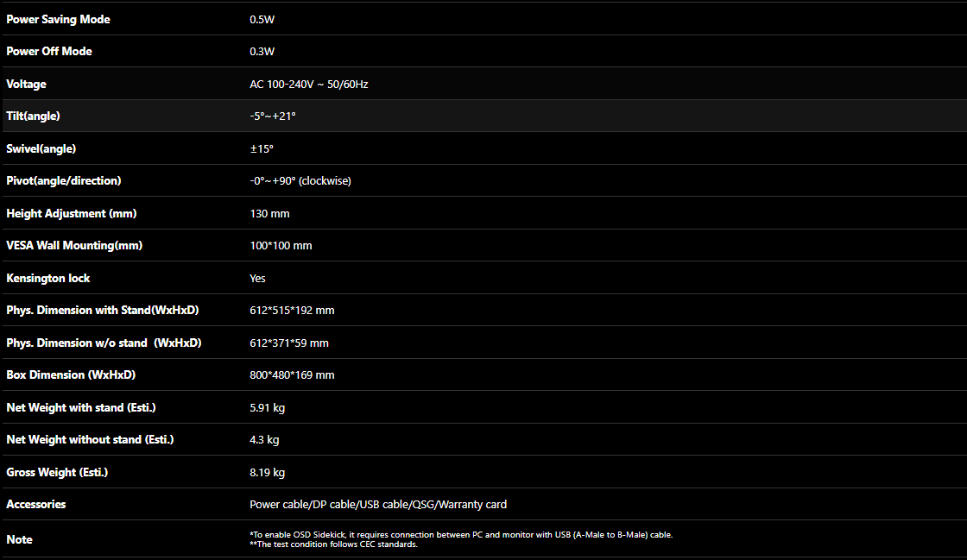Select the -5°~+21° tilt value
The width and height of the screenshot is (967, 560).
point(273,116)
